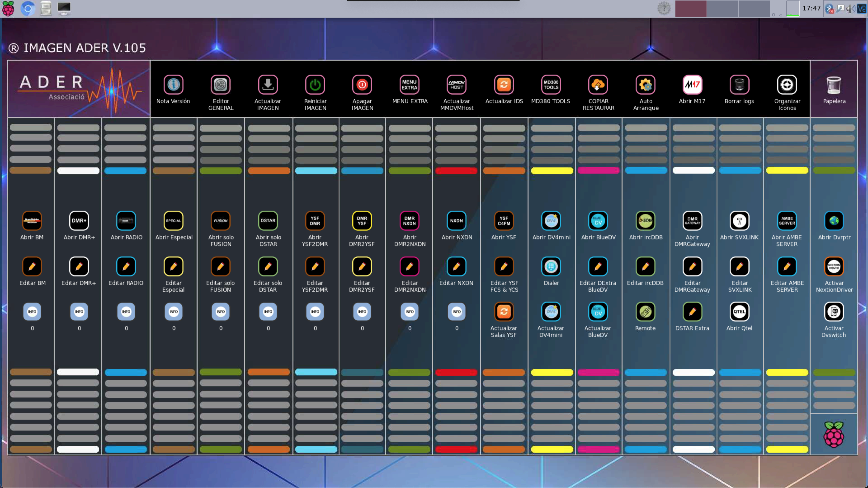Open the MENU EXTRA launcher

point(409,85)
